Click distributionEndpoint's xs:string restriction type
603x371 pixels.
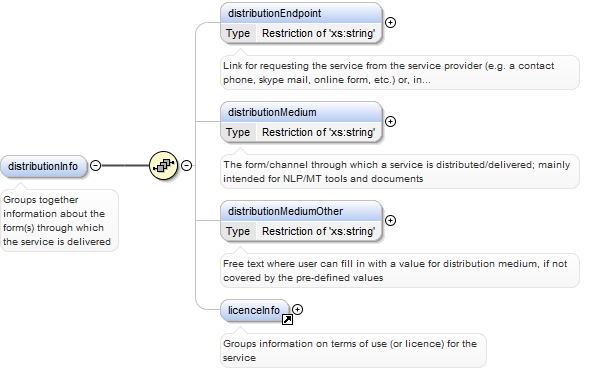[x=318, y=33]
